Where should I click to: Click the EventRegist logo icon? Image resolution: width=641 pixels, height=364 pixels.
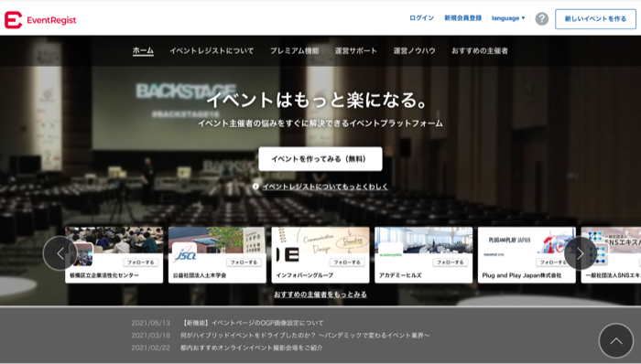[x=13, y=20]
